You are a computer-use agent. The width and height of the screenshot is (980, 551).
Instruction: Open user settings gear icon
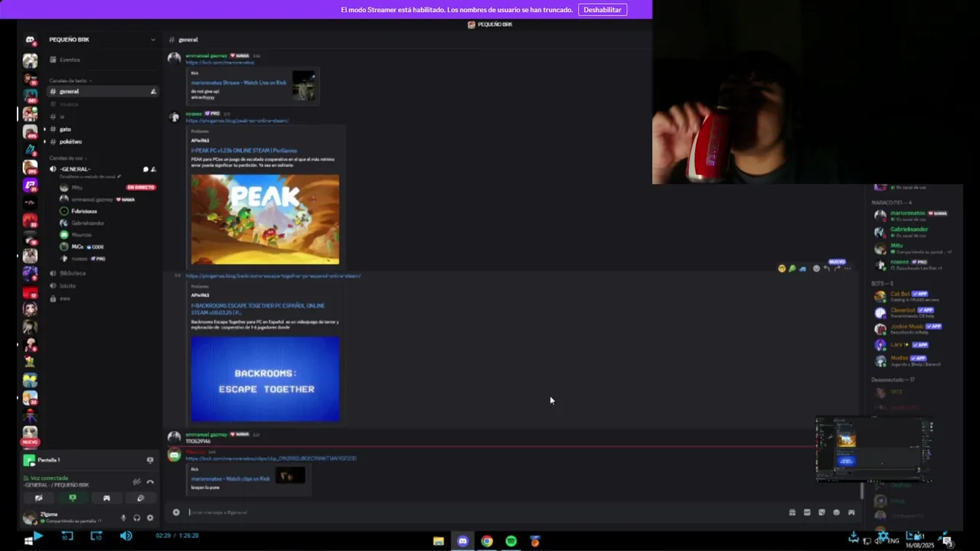pyautogui.click(x=150, y=518)
